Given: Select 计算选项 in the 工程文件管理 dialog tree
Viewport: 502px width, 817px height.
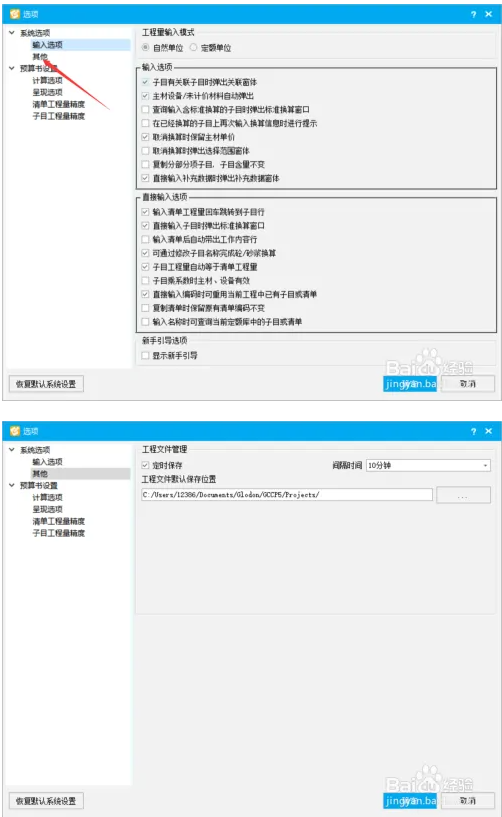Looking at the screenshot, I should point(47,497).
